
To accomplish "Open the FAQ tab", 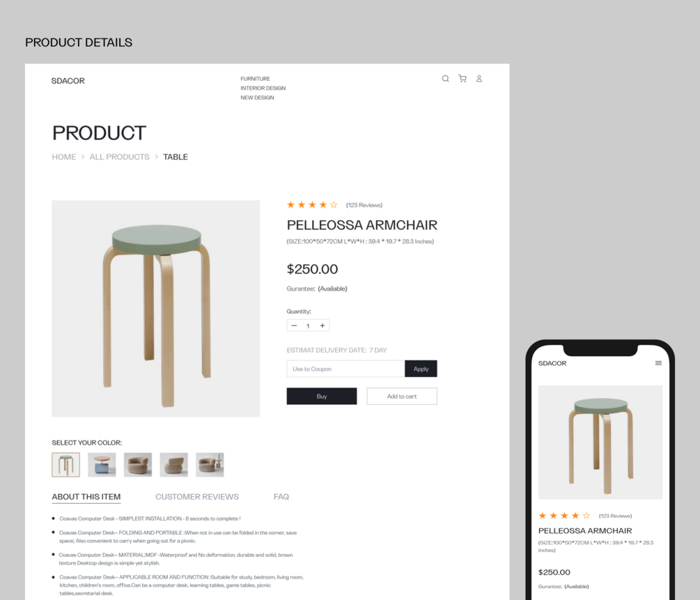I will pos(281,497).
